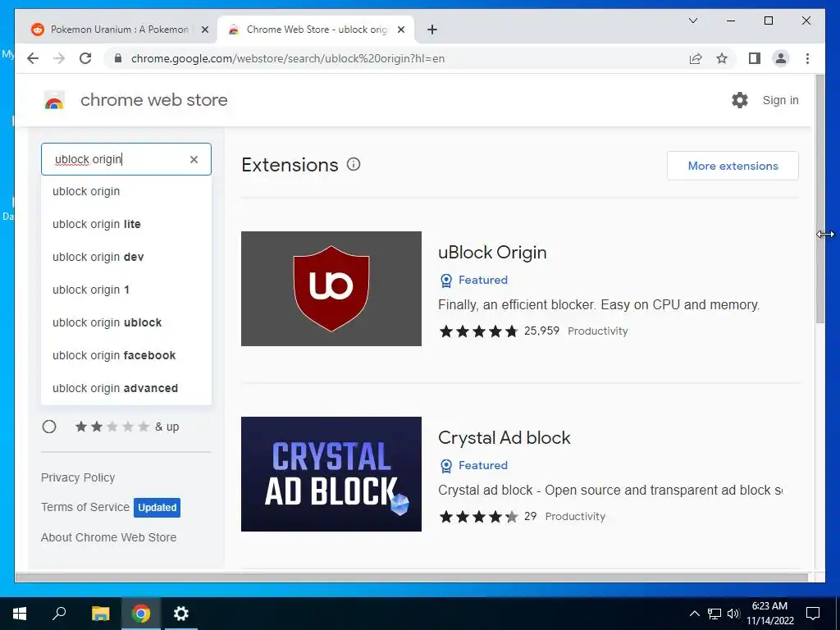This screenshot has width=840, height=630.
Task: Open the tab search dropdown arrow
Action: pyautogui.click(x=692, y=21)
